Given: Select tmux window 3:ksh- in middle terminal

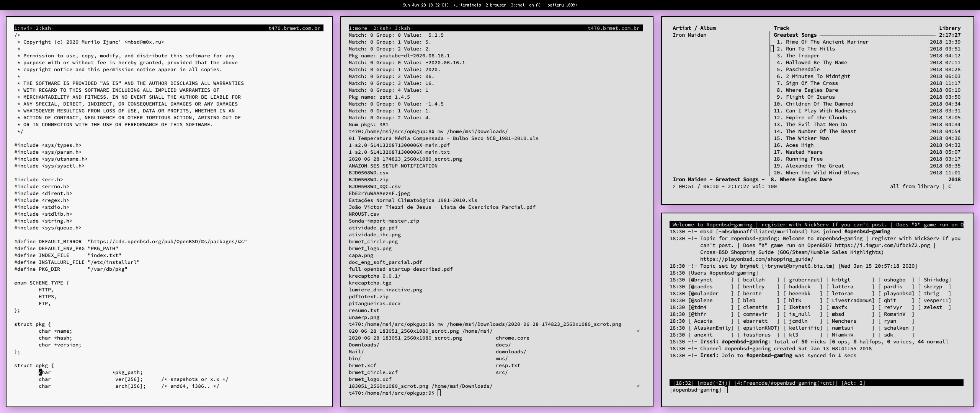Looking at the screenshot, I should (403, 28).
